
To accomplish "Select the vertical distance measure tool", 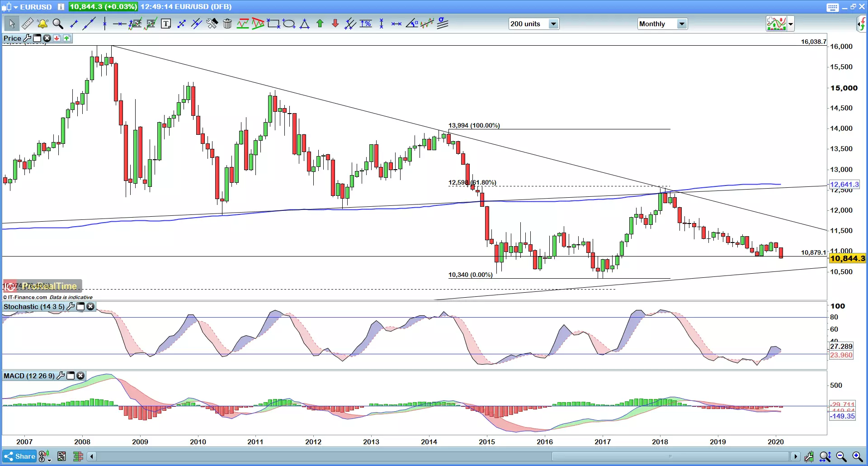I will coord(382,24).
